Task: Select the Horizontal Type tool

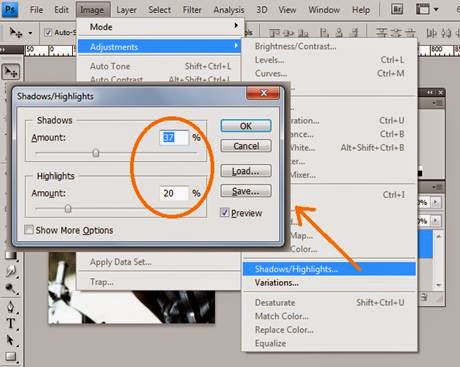Action: point(11,323)
